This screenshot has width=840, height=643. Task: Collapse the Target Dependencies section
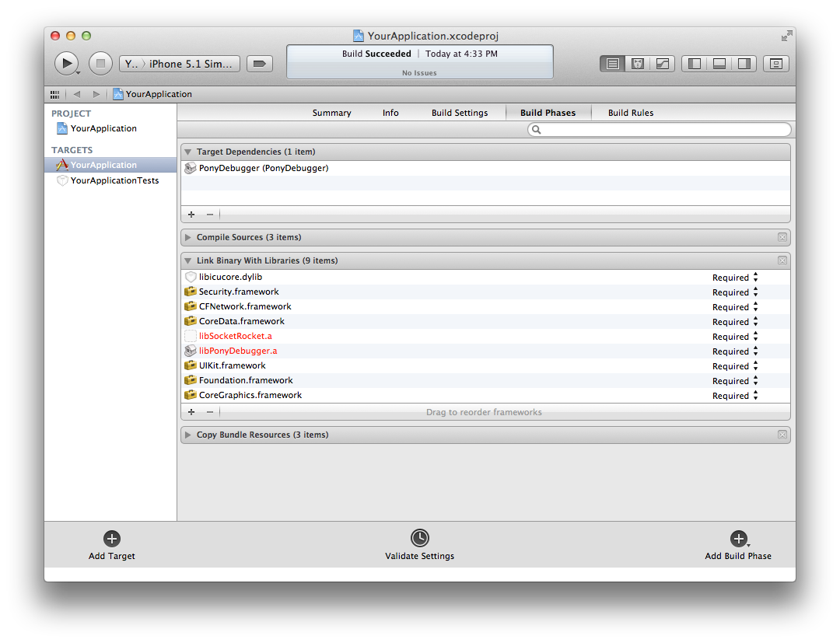point(188,152)
